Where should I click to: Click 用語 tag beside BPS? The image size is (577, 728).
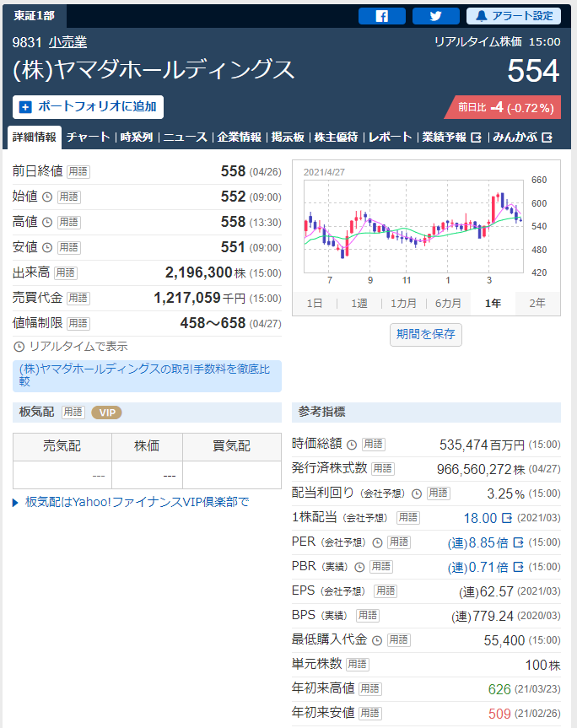pyautogui.click(x=368, y=615)
